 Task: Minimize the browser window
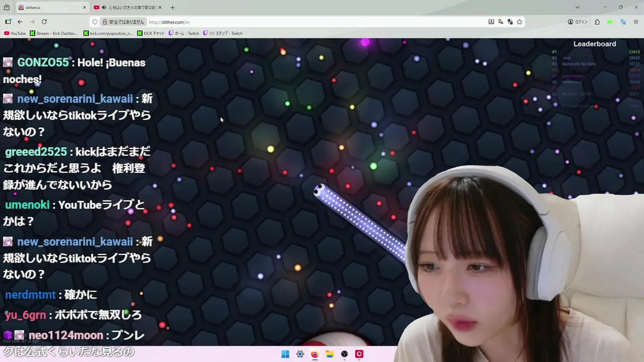click(605, 8)
